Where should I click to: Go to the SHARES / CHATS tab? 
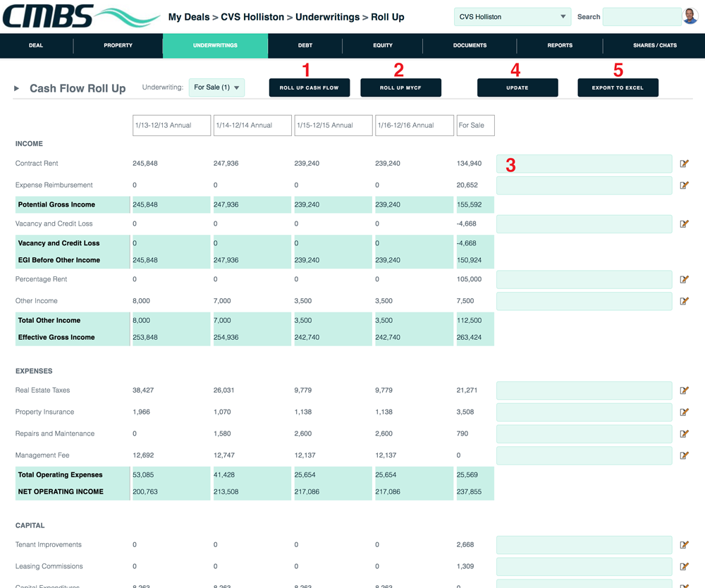coord(655,45)
